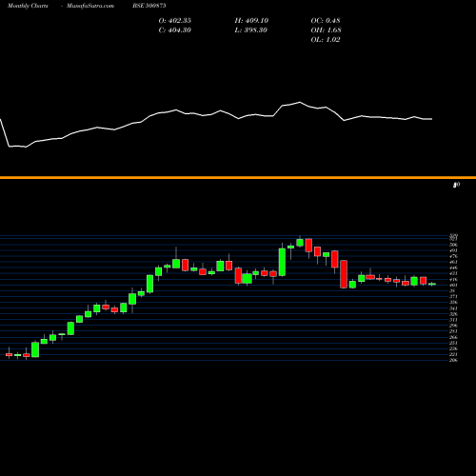The height and width of the screenshot is (476, 476).
Task: Click the 296 price axis label
Action: click(x=454, y=326)
